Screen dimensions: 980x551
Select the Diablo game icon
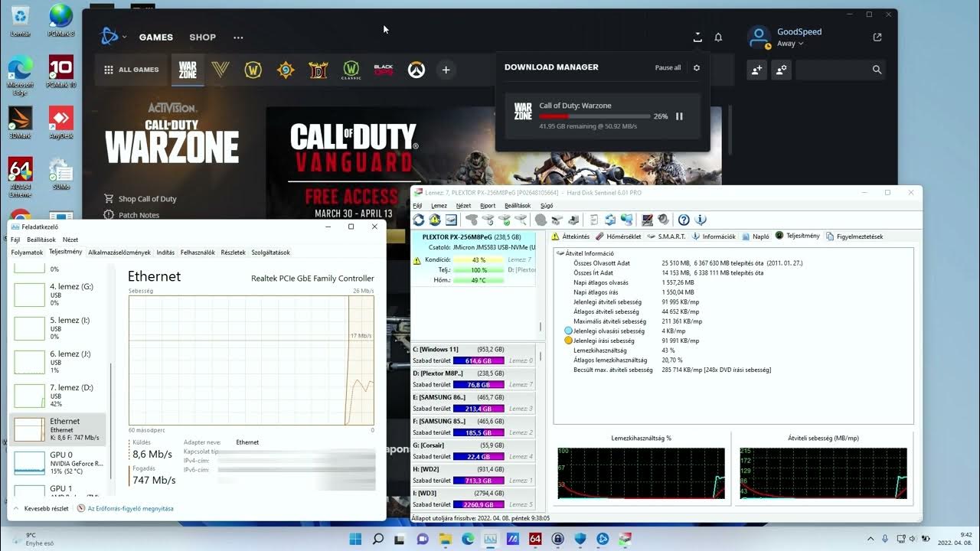pos(318,70)
